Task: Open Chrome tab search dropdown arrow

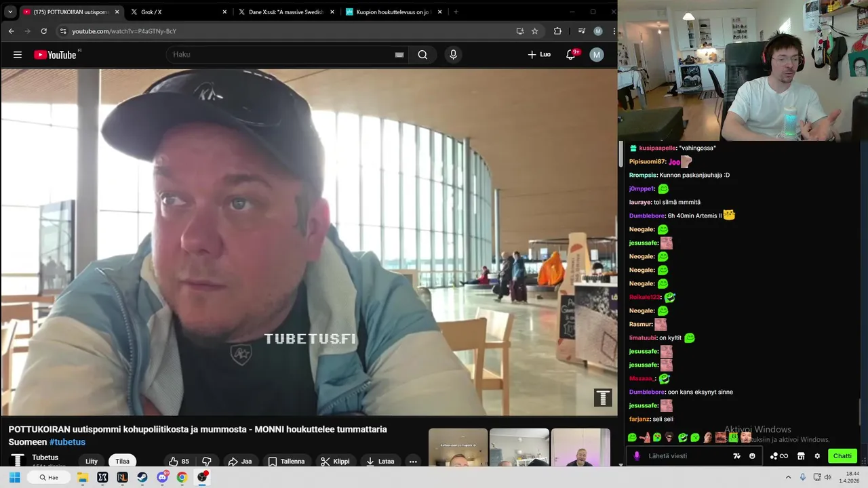Action: tap(10, 12)
